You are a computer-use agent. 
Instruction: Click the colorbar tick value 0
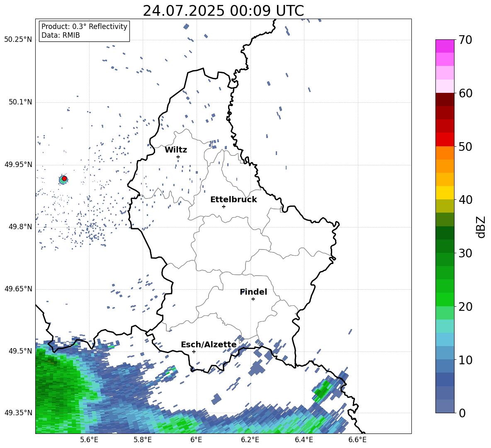tap(462, 413)
